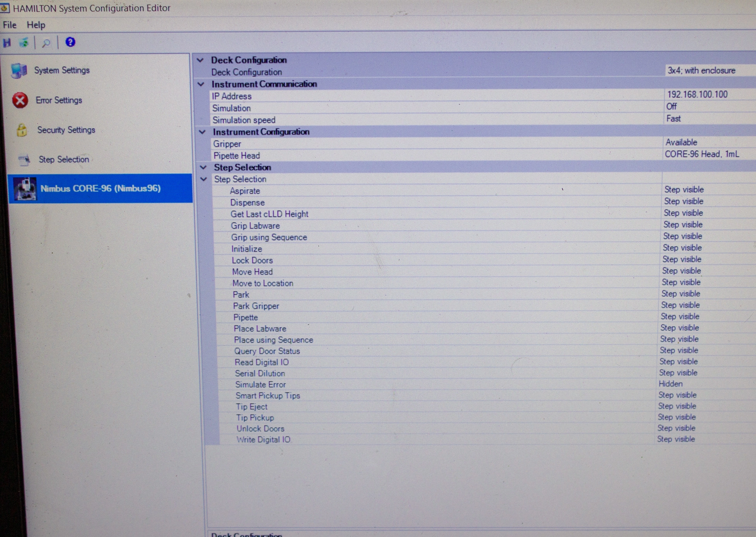Image resolution: width=756 pixels, height=537 pixels.
Task: Toggle the Aspirate Step visible value
Action: coord(684,189)
